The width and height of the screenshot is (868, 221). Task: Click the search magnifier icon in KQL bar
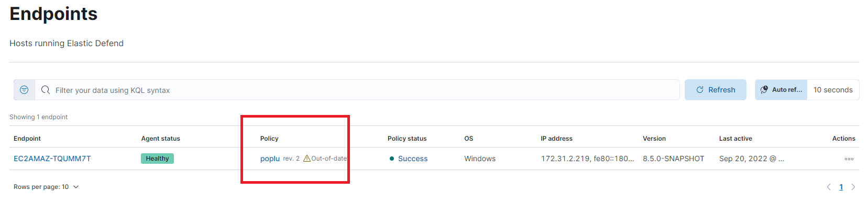pos(46,90)
